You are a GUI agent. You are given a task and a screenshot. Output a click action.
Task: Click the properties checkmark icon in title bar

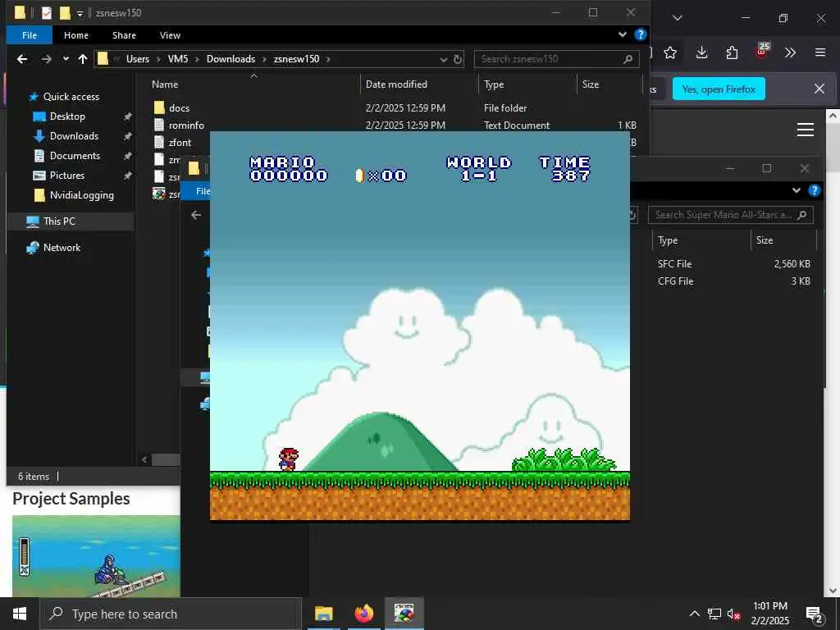pos(47,13)
